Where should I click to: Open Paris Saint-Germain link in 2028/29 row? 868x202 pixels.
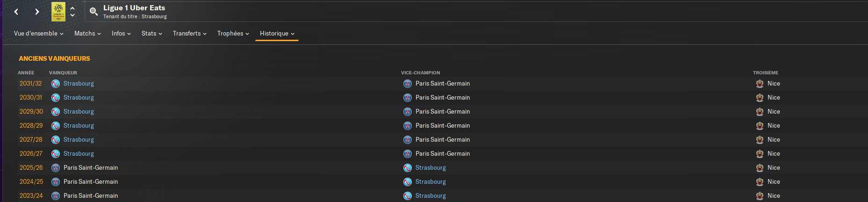(x=442, y=126)
